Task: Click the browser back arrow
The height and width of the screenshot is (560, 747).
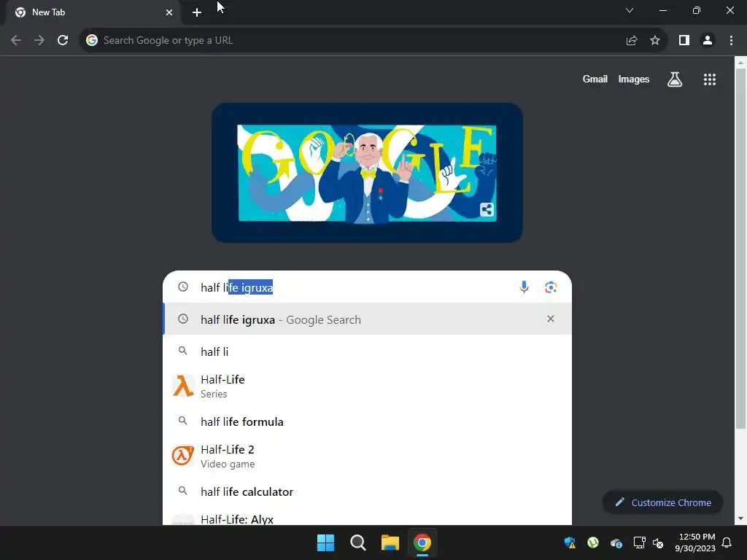Action: (x=16, y=41)
